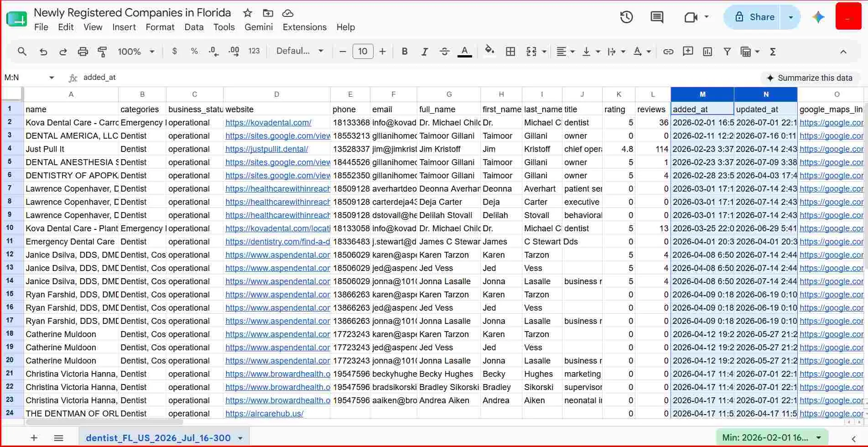Image resolution: width=868 pixels, height=447 pixels.
Task: Add a new sheet with plus button
Action: [34, 438]
